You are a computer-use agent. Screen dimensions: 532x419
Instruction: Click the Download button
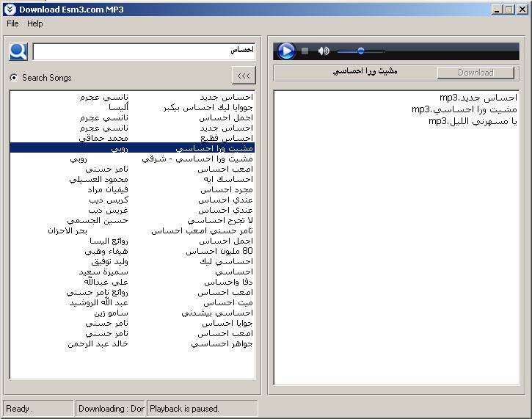click(475, 73)
